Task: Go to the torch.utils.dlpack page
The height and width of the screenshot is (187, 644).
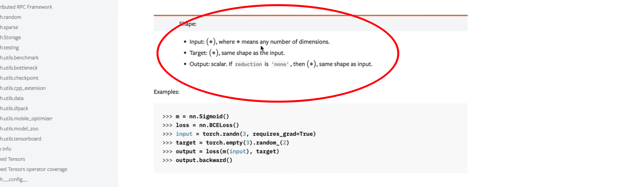Action: [x=14, y=108]
